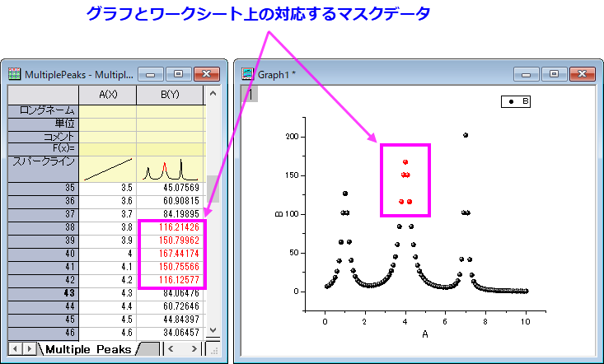This screenshot has height=364, width=604.
Task: Click column B sparkline thumbnail
Action: pyautogui.click(x=170, y=170)
